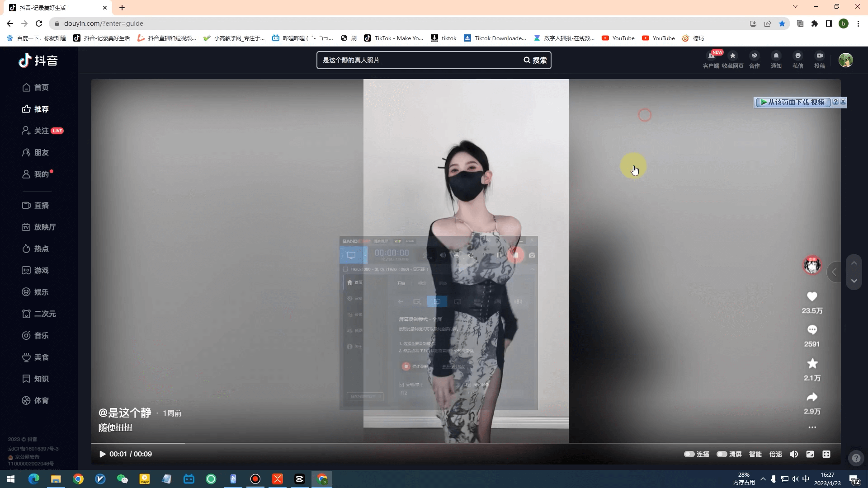This screenshot has width=868, height=488.
Task: Open help on the download overlay bar
Action: pyautogui.click(x=835, y=102)
